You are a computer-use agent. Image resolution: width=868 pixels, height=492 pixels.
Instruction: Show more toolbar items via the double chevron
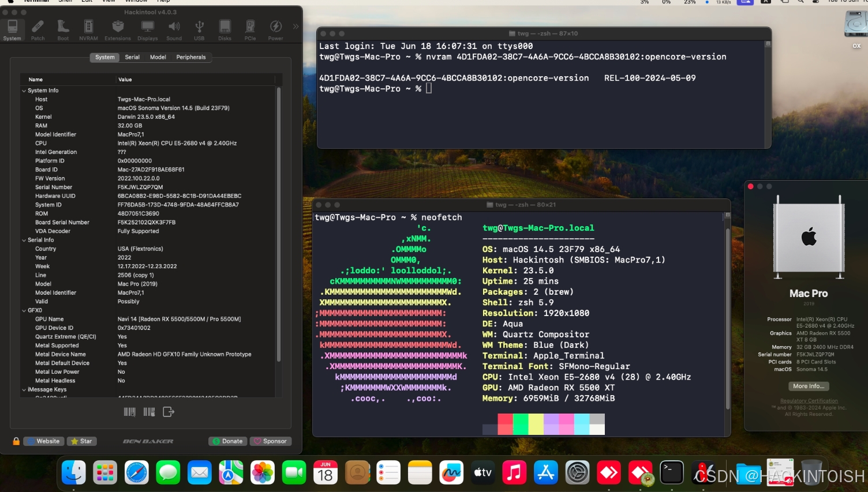tap(295, 27)
